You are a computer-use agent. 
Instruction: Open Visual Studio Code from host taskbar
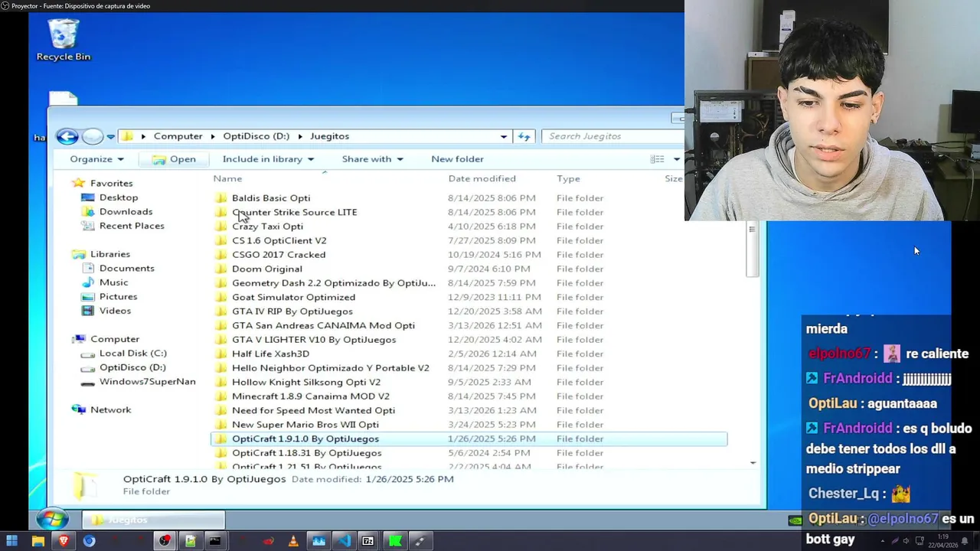(x=344, y=541)
